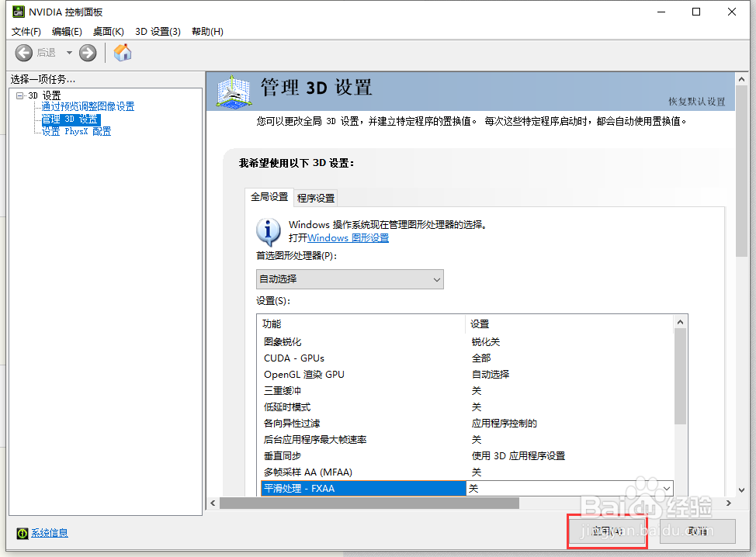This screenshot has width=756, height=557.
Task: Select 通过预览调整图像设置 in task tree
Action: [88, 106]
